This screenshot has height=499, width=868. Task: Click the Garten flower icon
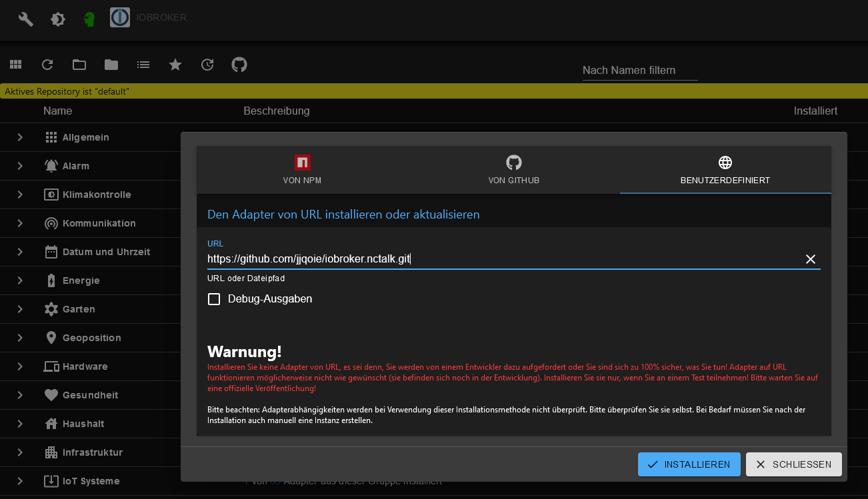click(x=51, y=309)
